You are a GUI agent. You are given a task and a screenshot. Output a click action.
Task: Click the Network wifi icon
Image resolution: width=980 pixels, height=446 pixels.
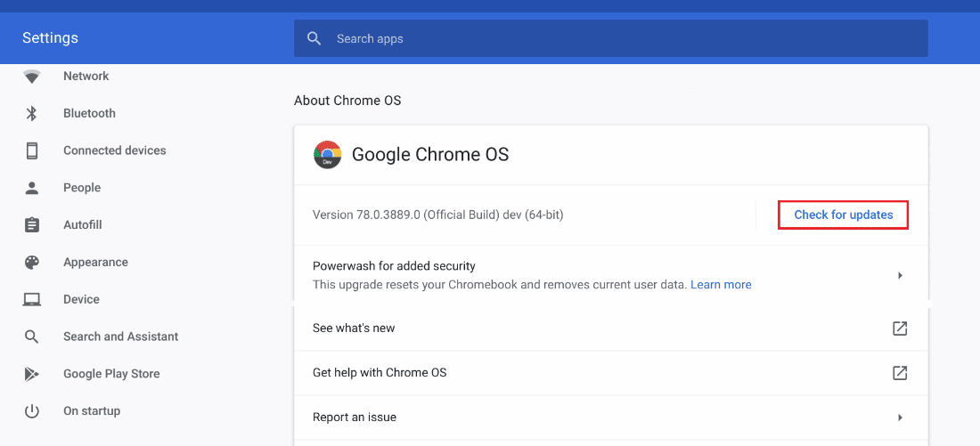tap(32, 77)
